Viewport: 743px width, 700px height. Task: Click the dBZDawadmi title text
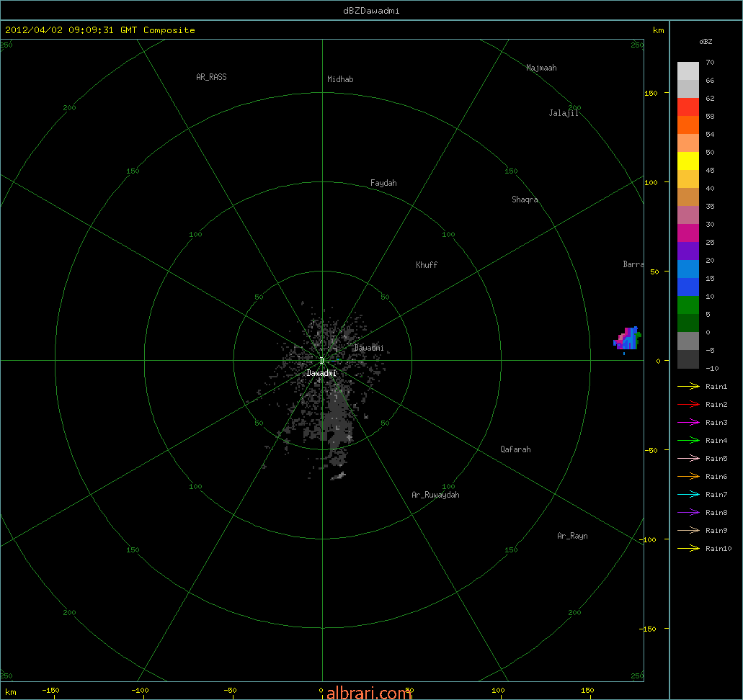[371, 10]
